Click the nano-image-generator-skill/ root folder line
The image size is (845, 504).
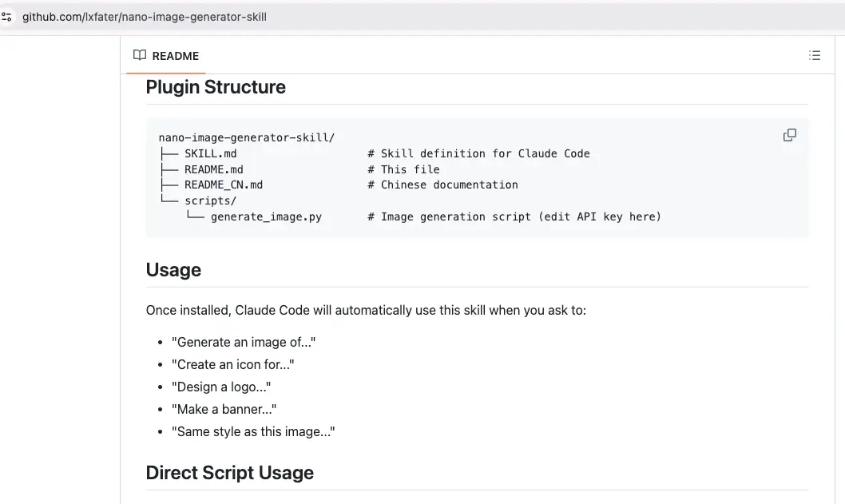coord(246,137)
